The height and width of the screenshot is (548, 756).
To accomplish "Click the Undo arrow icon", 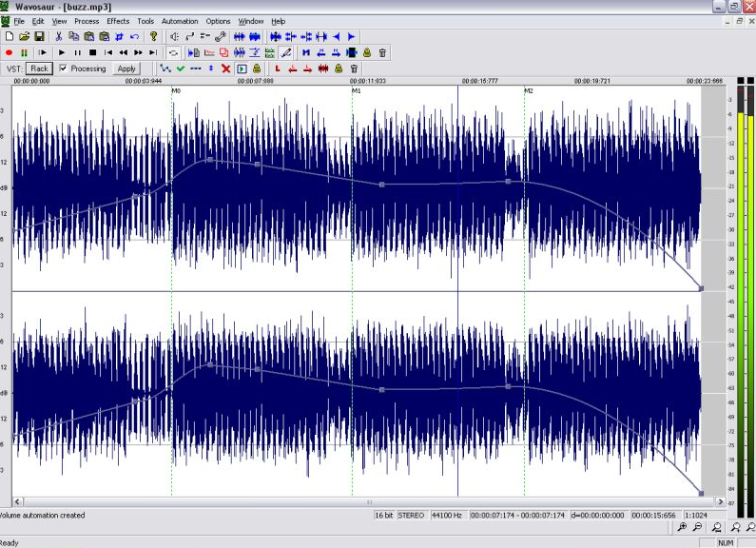I will point(134,36).
